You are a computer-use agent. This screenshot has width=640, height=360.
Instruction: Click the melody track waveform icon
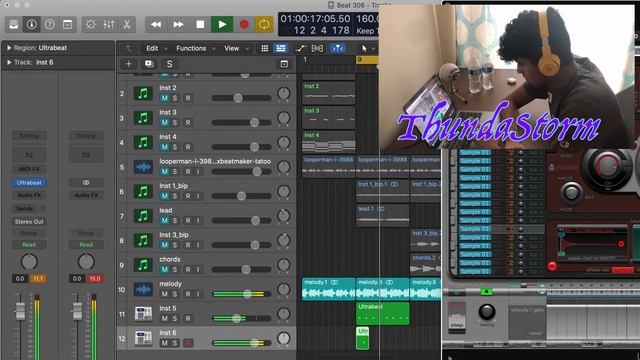[143, 289]
